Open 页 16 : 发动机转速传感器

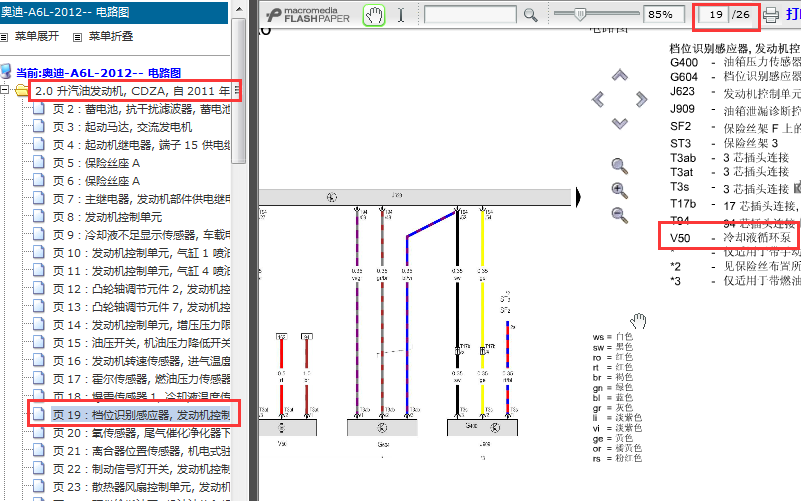tap(141, 361)
